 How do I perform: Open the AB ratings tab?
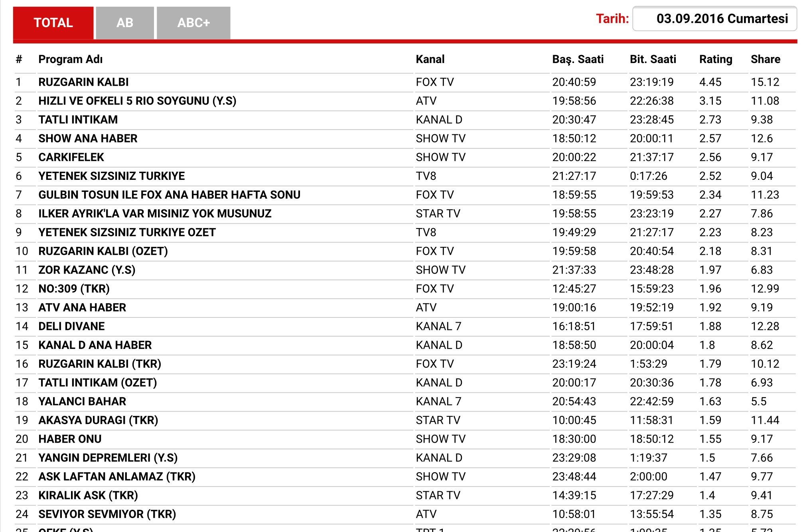click(x=124, y=23)
